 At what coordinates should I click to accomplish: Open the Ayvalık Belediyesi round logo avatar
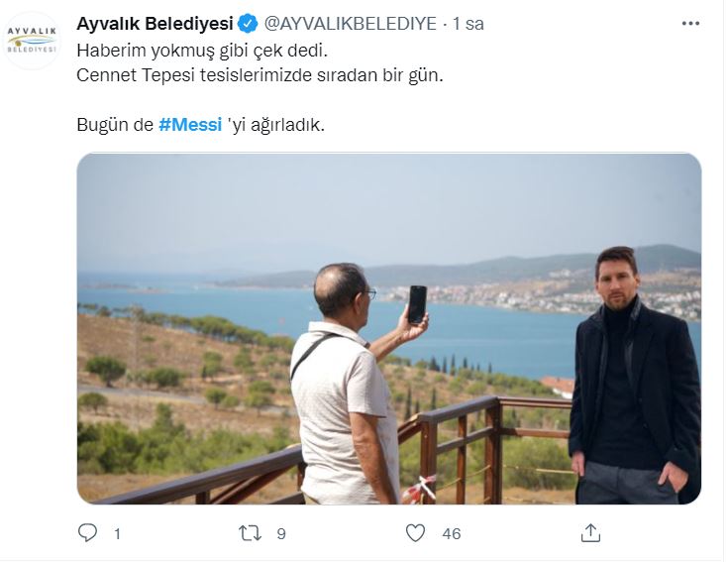32,41
